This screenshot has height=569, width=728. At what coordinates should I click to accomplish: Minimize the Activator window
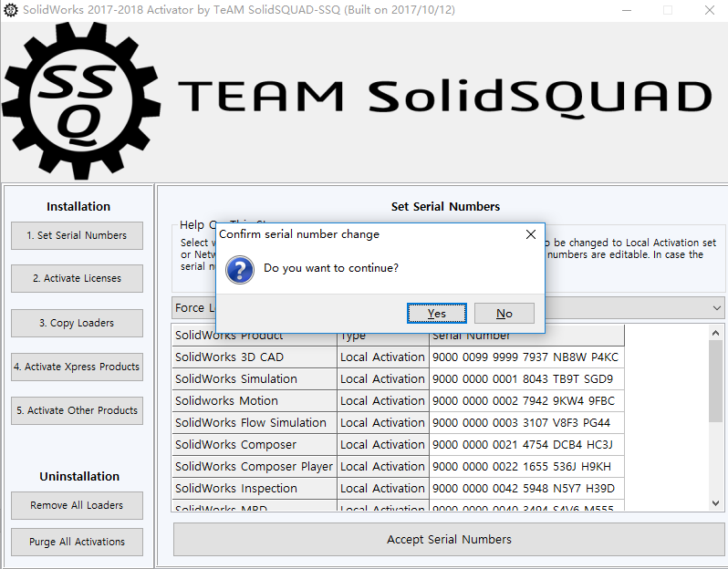click(627, 10)
